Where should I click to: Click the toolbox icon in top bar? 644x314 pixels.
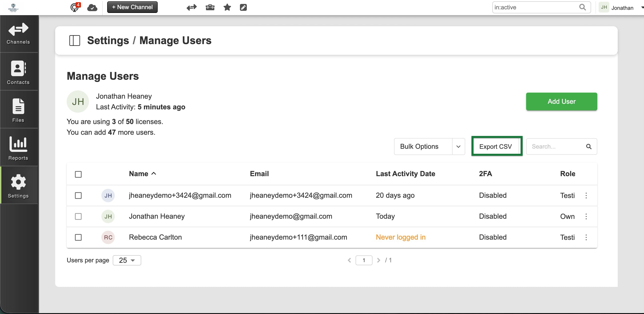tap(210, 7)
